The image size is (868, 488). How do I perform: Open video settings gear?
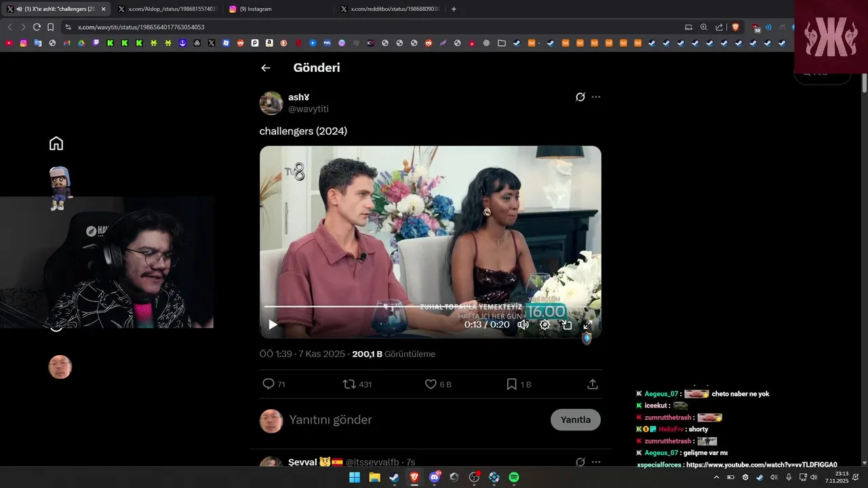point(545,325)
